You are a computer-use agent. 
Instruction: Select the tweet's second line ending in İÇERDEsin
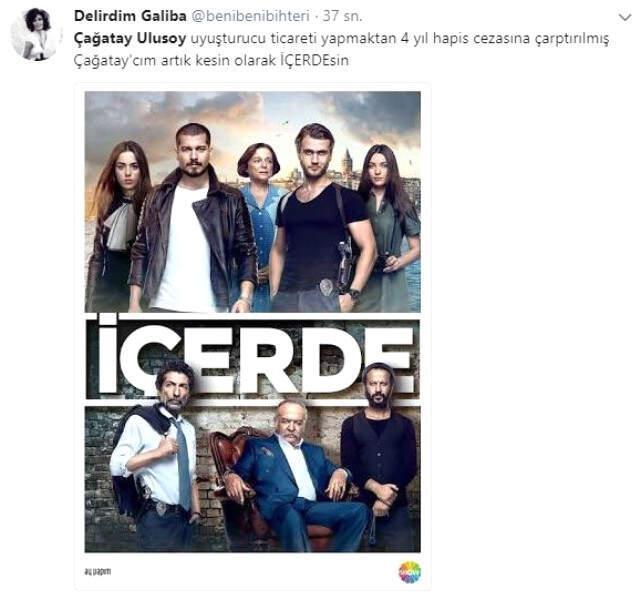[211, 60]
